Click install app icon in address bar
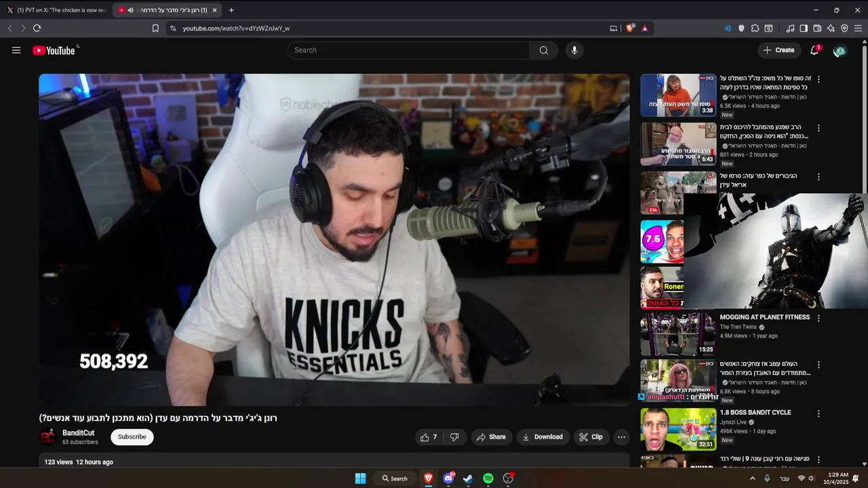The image size is (868, 488). pos(614,28)
